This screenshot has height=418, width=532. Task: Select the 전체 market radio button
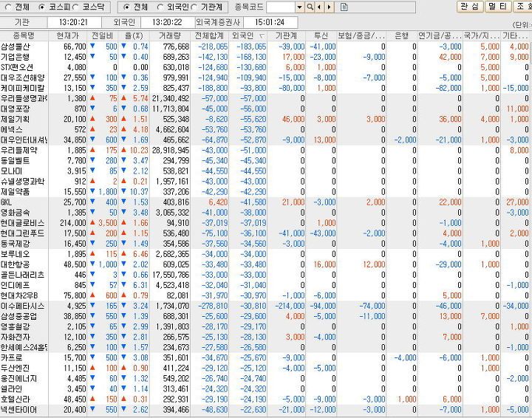pos(8,7)
